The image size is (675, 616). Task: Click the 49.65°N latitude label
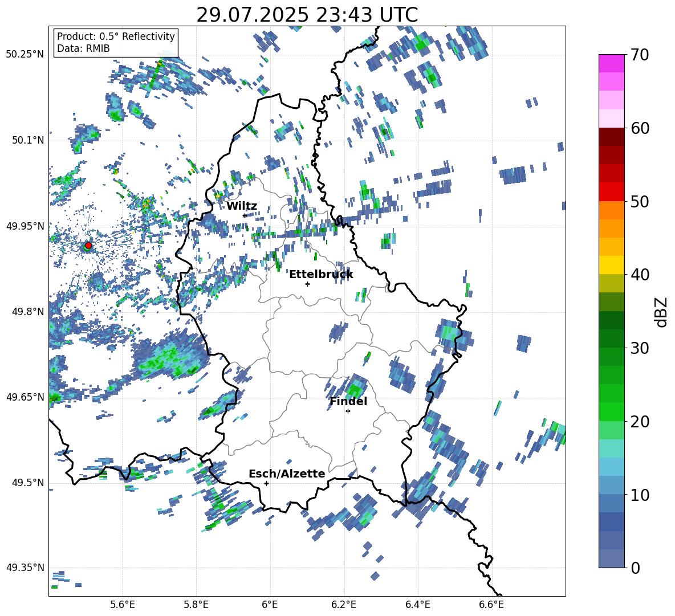pyautogui.click(x=25, y=397)
